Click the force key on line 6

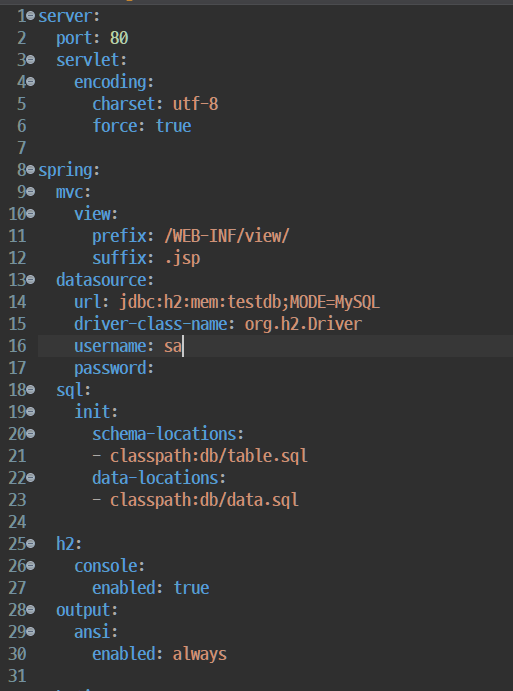(x=115, y=126)
